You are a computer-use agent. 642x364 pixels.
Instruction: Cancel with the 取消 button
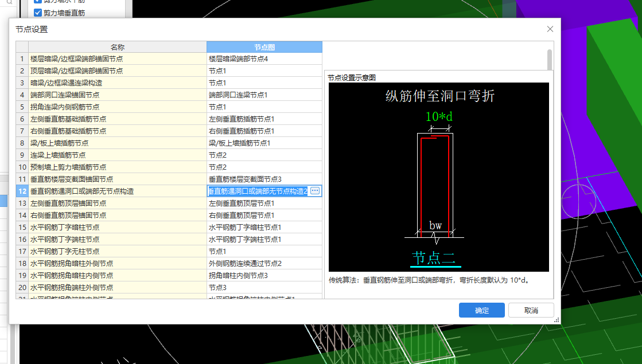pos(531,311)
